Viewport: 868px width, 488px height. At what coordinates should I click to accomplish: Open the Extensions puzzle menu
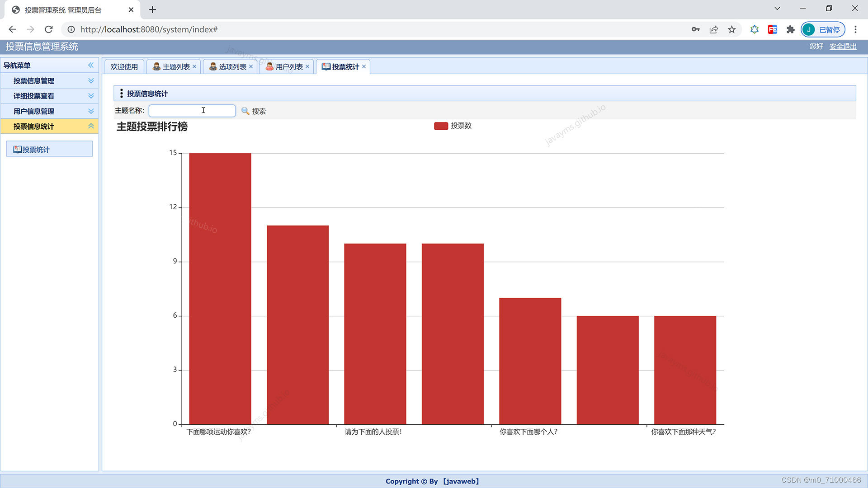[791, 29]
